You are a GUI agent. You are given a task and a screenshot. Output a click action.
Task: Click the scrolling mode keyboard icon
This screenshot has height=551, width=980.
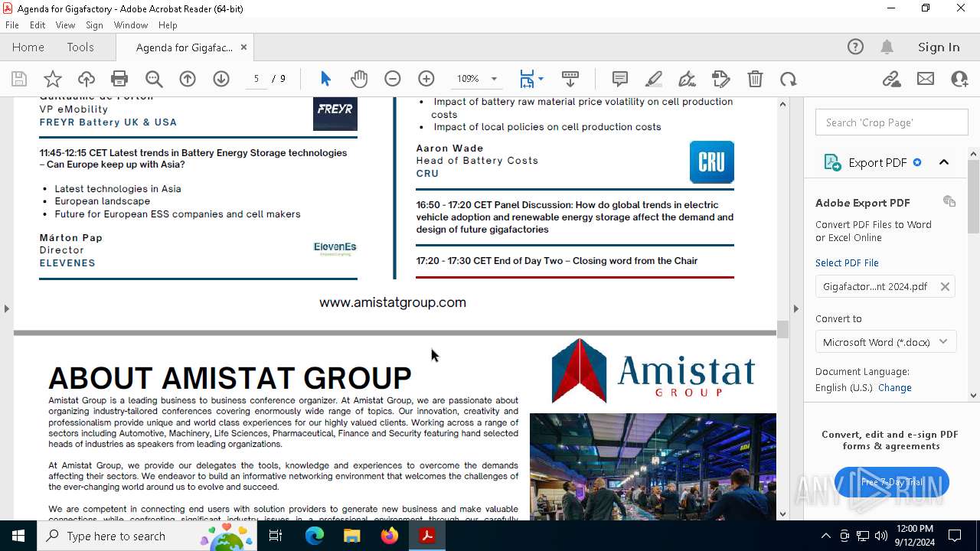click(x=570, y=79)
